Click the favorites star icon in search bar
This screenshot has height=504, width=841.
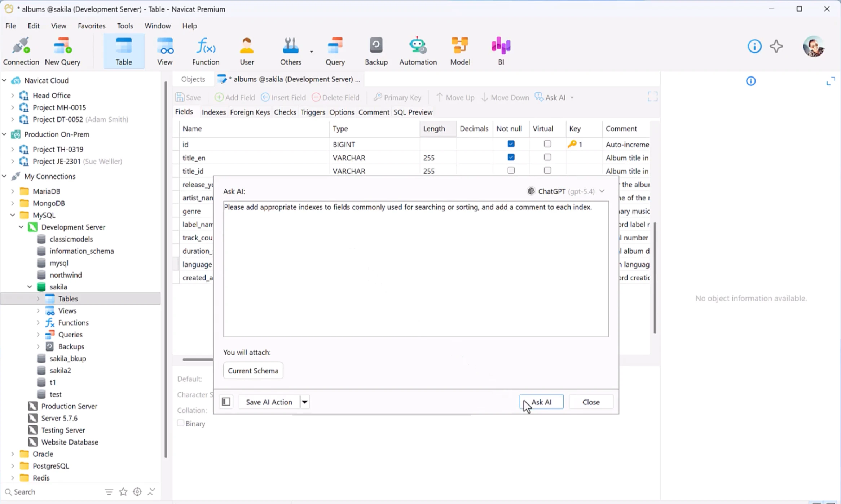point(123,492)
